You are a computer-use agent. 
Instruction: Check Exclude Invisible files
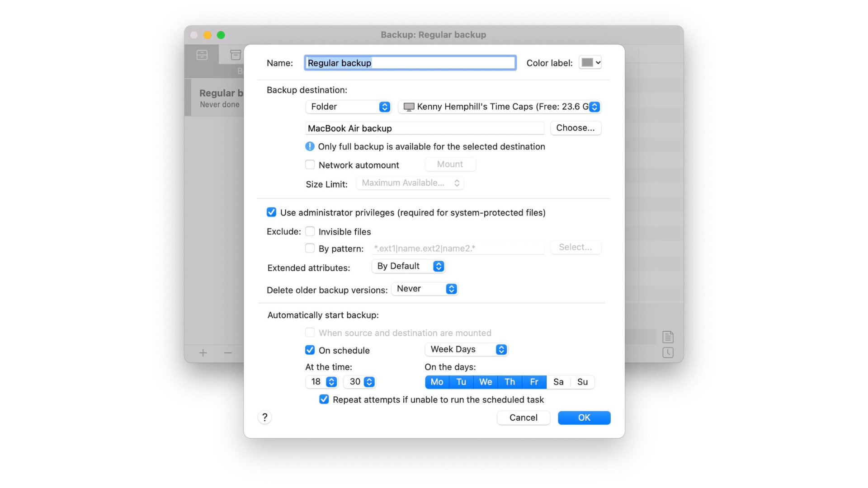[310, 232]
